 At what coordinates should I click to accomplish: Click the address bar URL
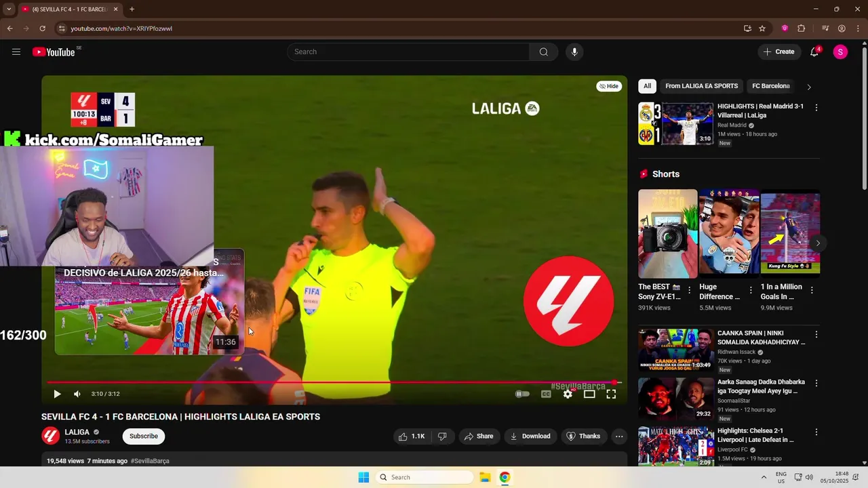121,28
